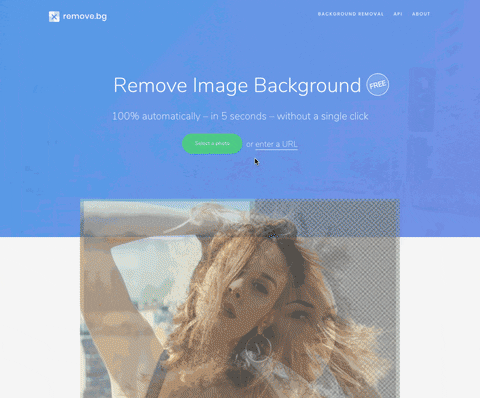
Task: Click the Remove Image Background heading
Action: pos(237,85)
